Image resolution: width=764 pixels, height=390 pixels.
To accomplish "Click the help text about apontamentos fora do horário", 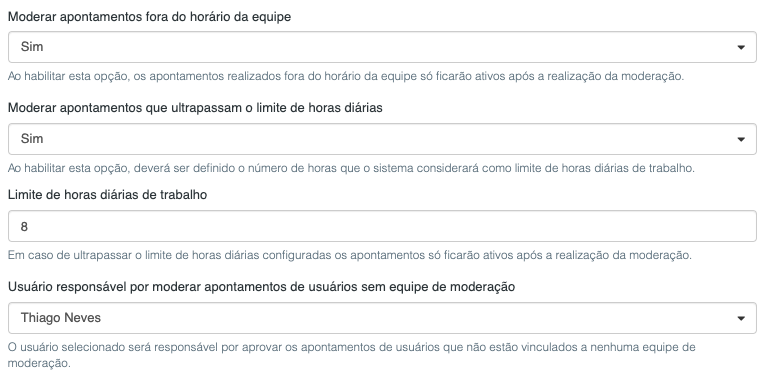I will coord(346,77).
